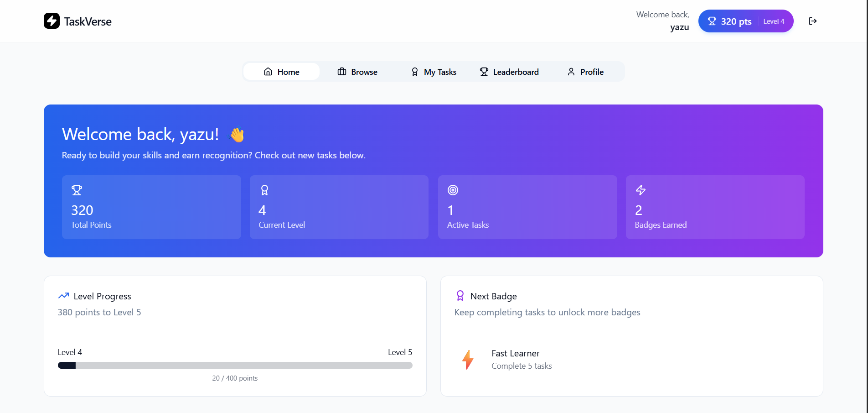Click the logout icon in the header
Screen dimensions: 868x413
812,21
